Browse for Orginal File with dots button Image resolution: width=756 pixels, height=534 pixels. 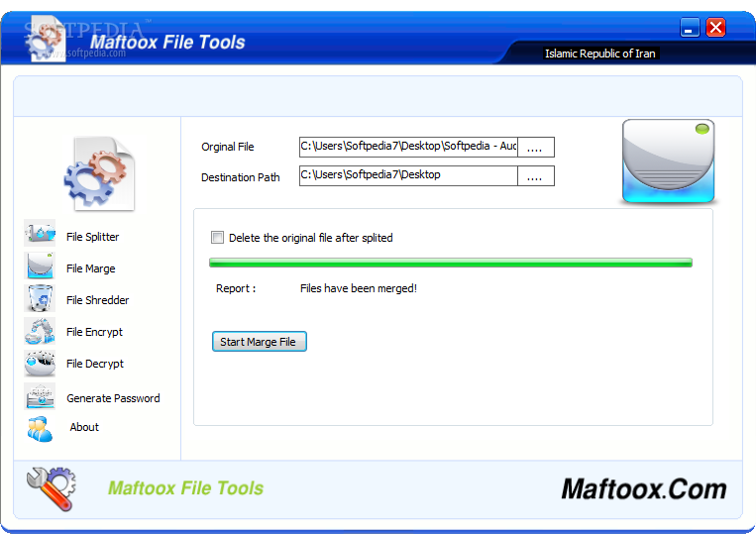tap(536, 147)
